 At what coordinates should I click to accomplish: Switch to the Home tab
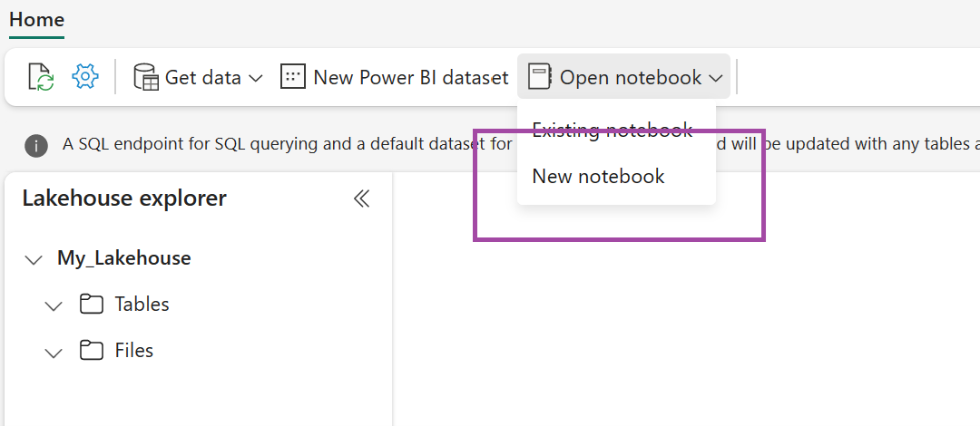36,19
